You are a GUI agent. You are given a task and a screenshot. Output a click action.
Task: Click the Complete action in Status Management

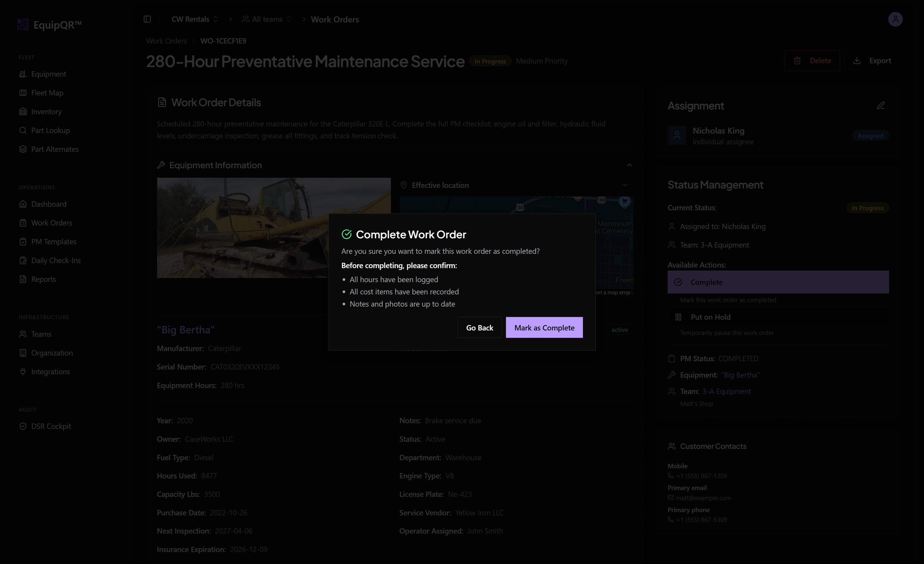coord(778,282)
